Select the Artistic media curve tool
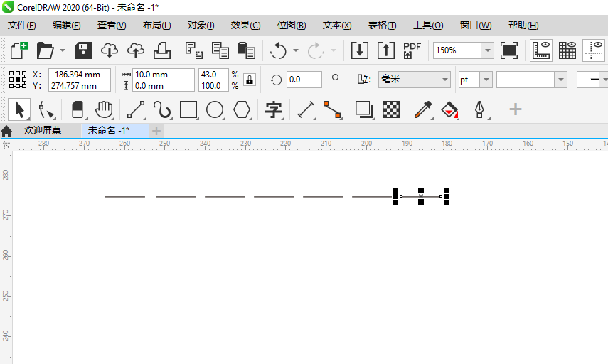608x364 pixels. (x=162, y=109)
